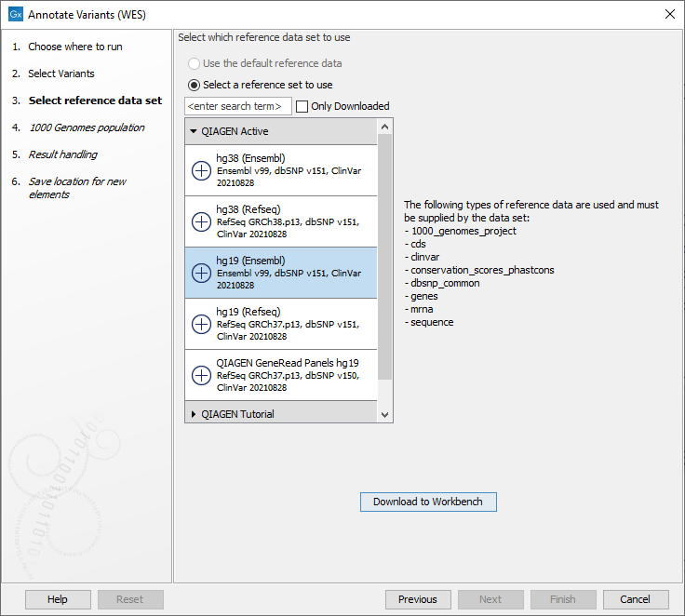Go to step 'Select Variants'
The image size is (685, 616).
61,74
